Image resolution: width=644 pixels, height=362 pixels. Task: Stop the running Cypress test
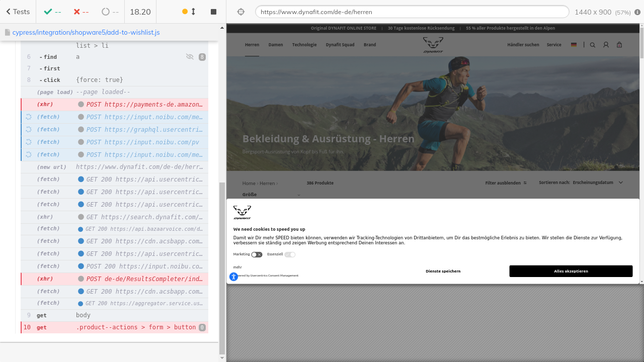tap(213, 12)
